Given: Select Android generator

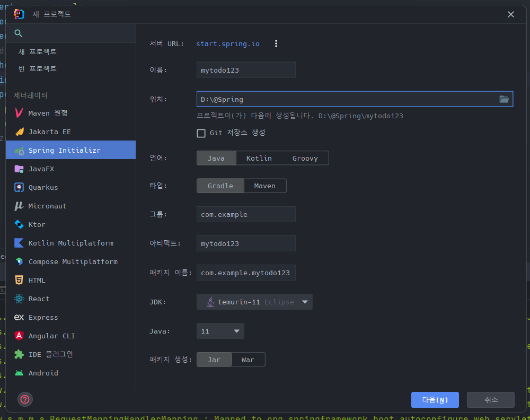Looking at the screenshot, I should pyautogui.click(x=70, y=373).
